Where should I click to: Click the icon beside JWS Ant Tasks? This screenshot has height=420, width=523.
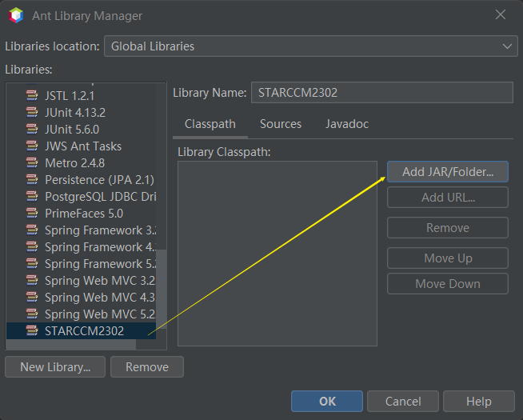[x=32, y=146]
